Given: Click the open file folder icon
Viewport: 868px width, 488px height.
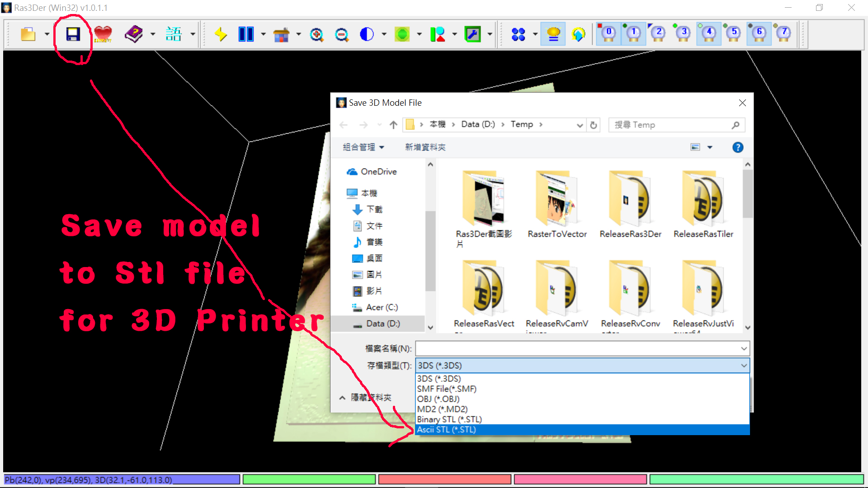Looking at the screenshot, I should pyautogui.click(x=28, y=34).
